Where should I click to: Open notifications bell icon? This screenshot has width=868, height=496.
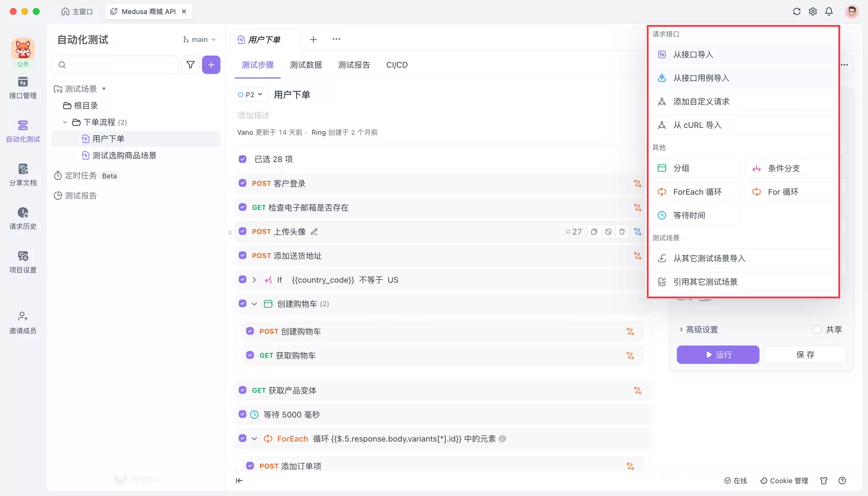point(829,12)
